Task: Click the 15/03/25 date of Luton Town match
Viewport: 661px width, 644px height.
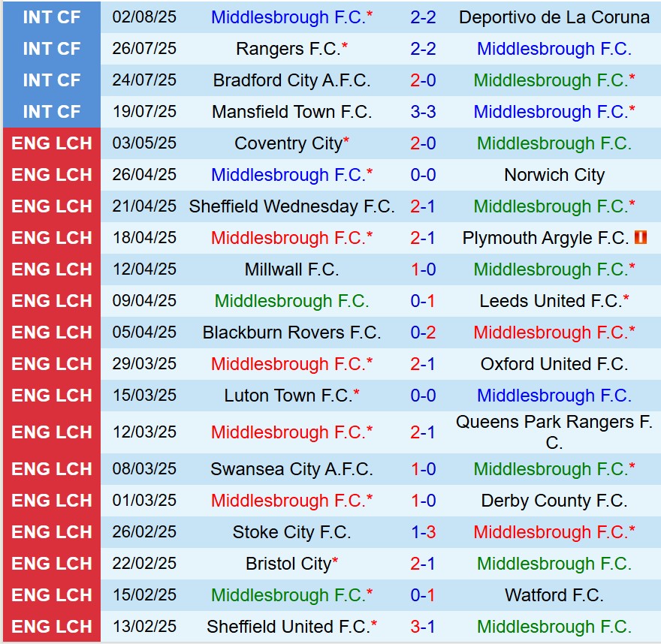Action: (x=144, y=396)
